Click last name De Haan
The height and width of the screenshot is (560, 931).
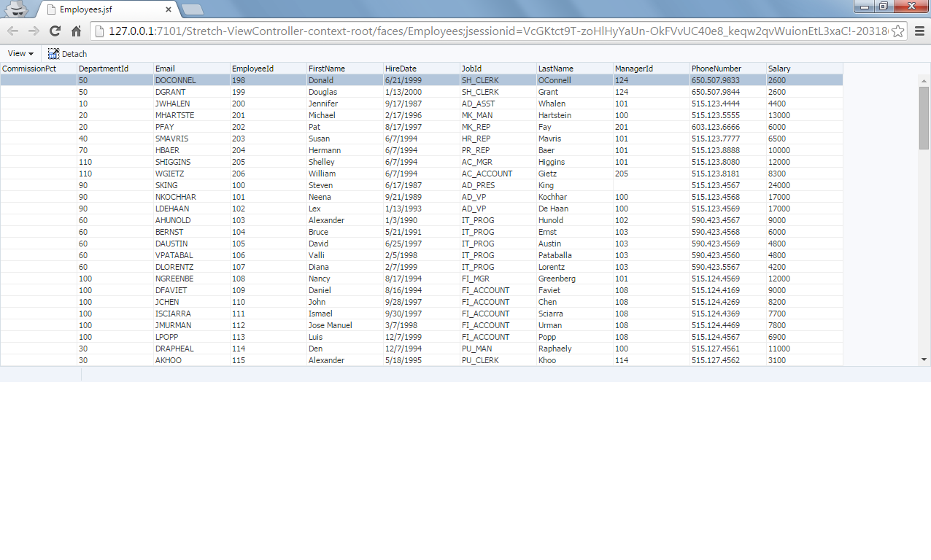(x=553, y=209)
